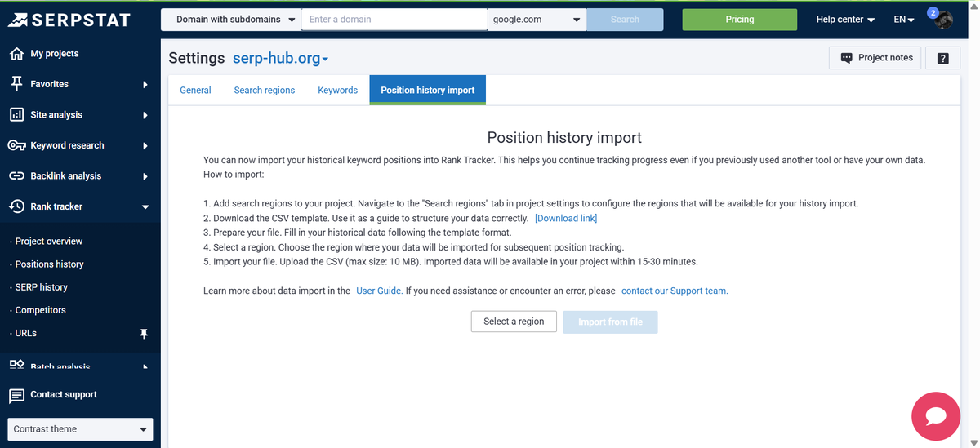
Task: Expand the Keyword research submenu arrow
Action: 145,146
